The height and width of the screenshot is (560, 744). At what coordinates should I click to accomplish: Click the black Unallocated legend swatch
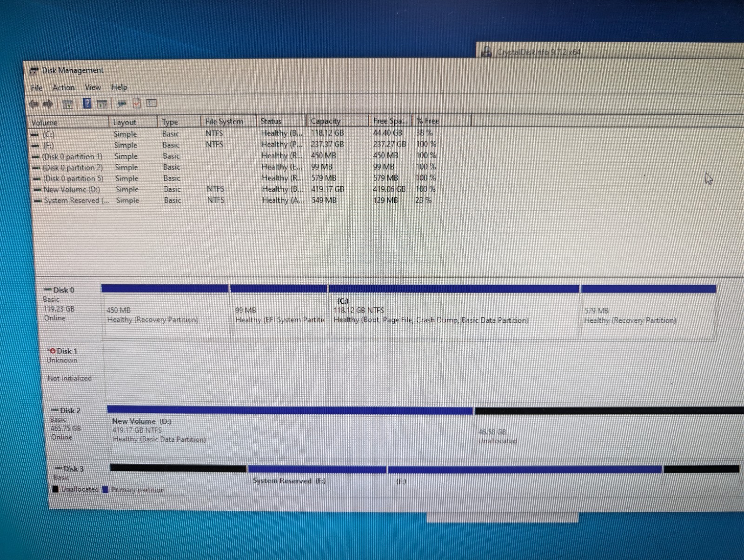56,489
